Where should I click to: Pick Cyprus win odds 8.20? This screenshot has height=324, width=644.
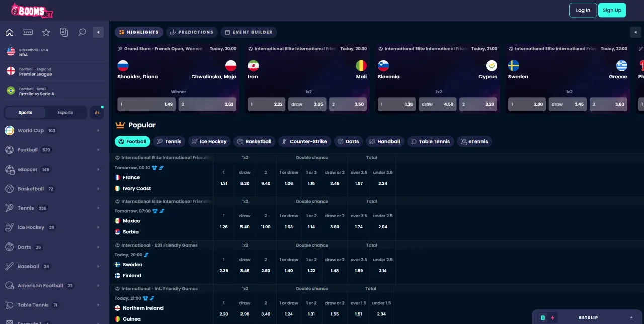point(478,104)
